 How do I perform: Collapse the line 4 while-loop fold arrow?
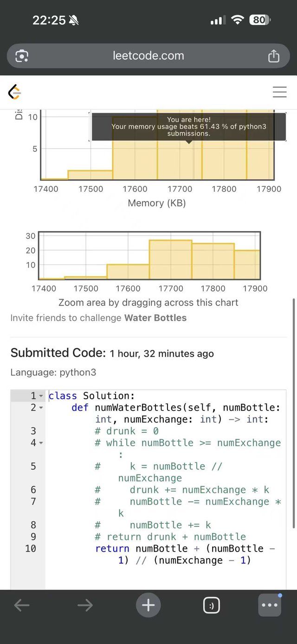pyautogui.click(x=41, y=443)
